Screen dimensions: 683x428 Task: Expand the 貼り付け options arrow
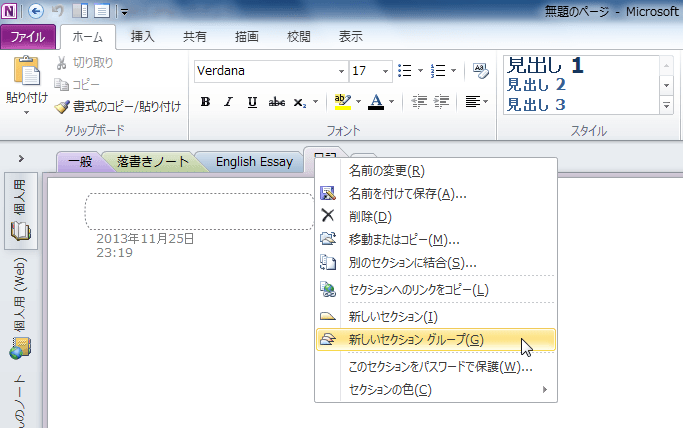point(27,112)
